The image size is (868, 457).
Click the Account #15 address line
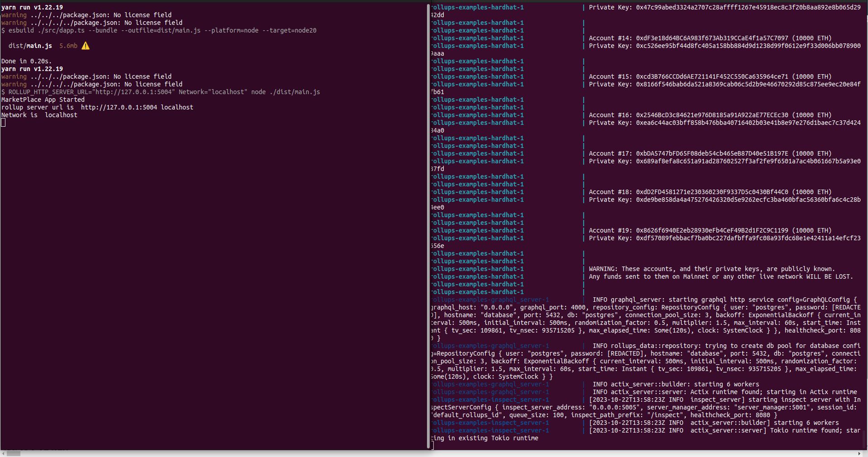coord(710,76)
